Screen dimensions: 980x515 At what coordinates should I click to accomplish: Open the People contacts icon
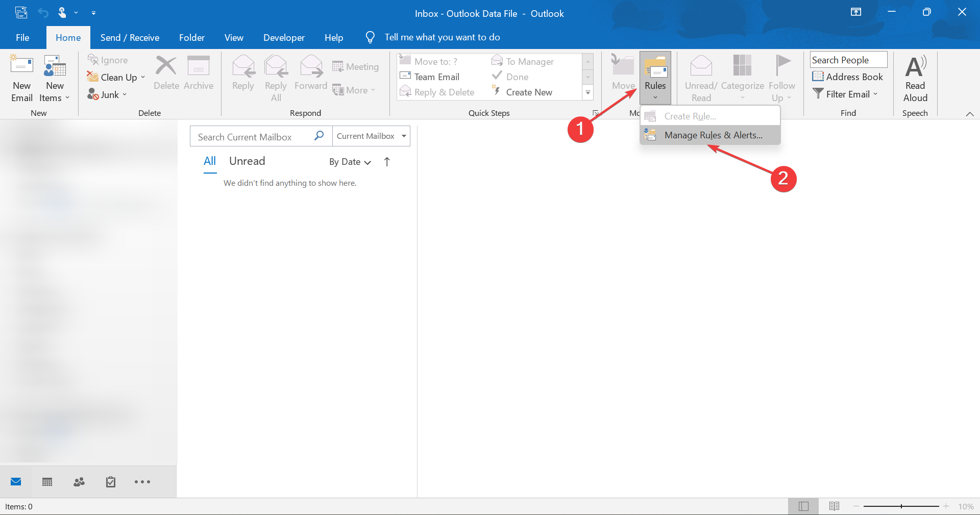(79, 482)
